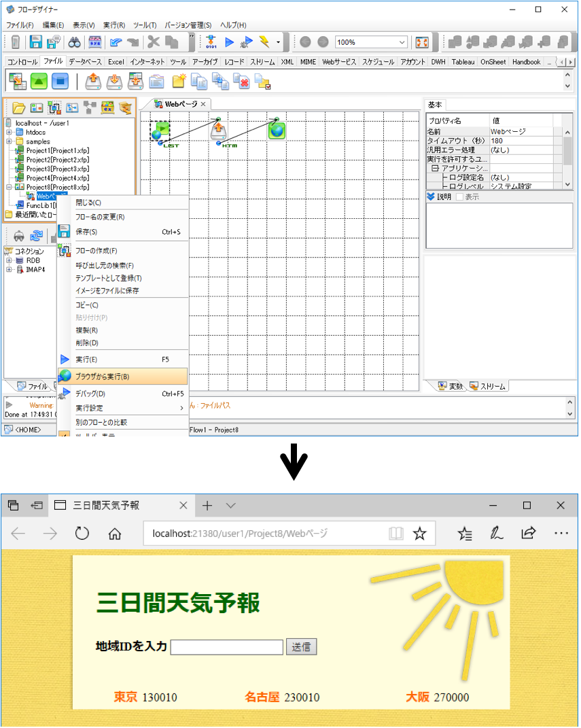Click the browser share icon
This screenshot has height=728, width=581.
pos(528,533)
